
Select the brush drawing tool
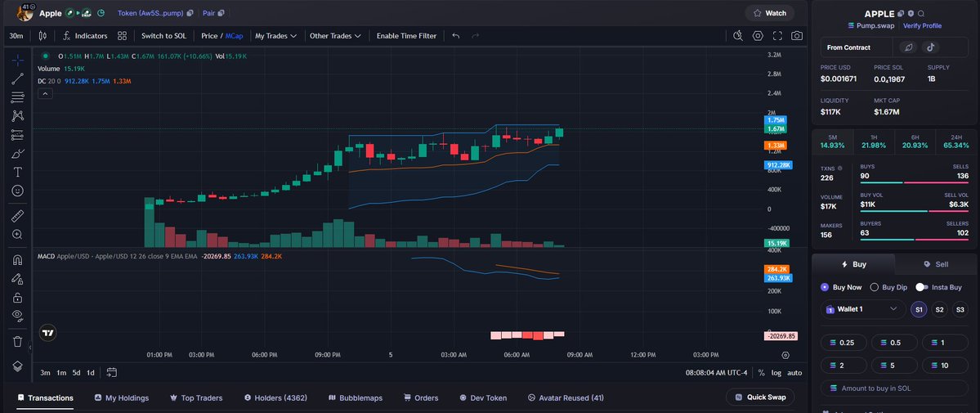point(17,153)
